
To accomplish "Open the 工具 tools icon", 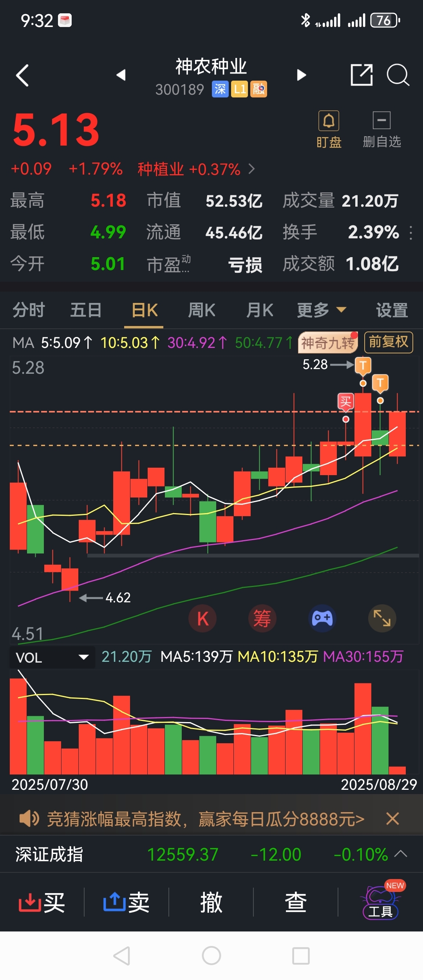I will pos(381,901).
